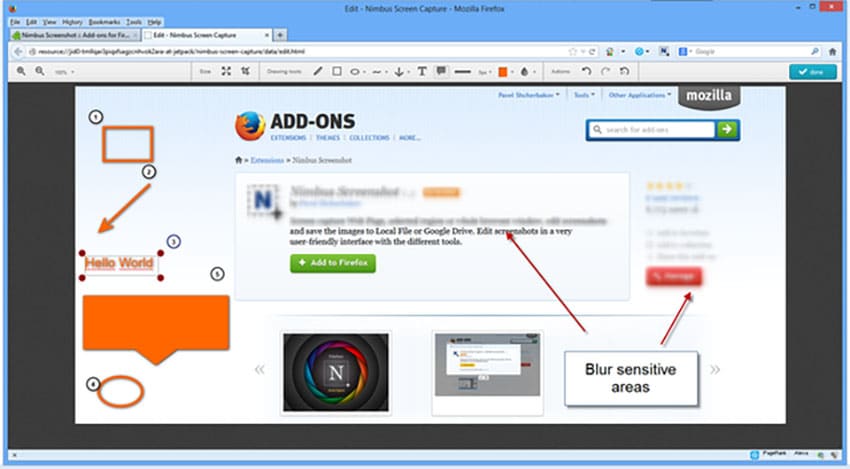The width and height of the screenshot is (850, 469).
Task: Bookmark this page with star icon
Action: (572, 52)
